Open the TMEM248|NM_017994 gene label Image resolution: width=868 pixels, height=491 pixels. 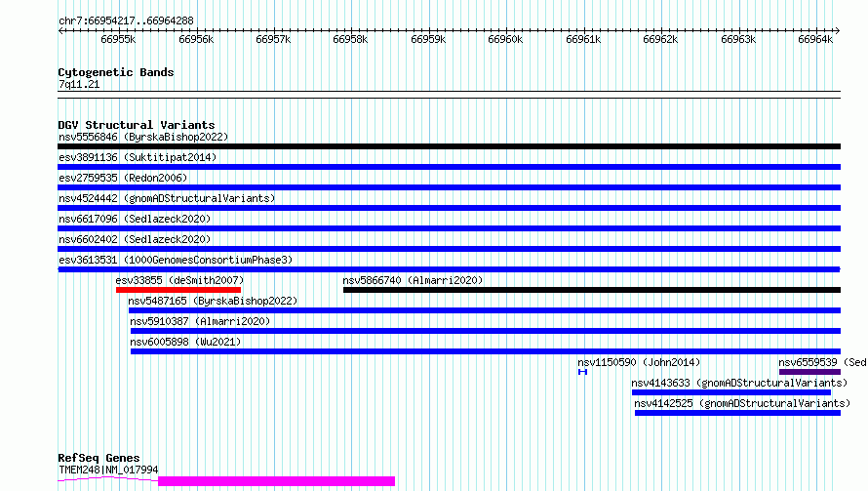108,470
